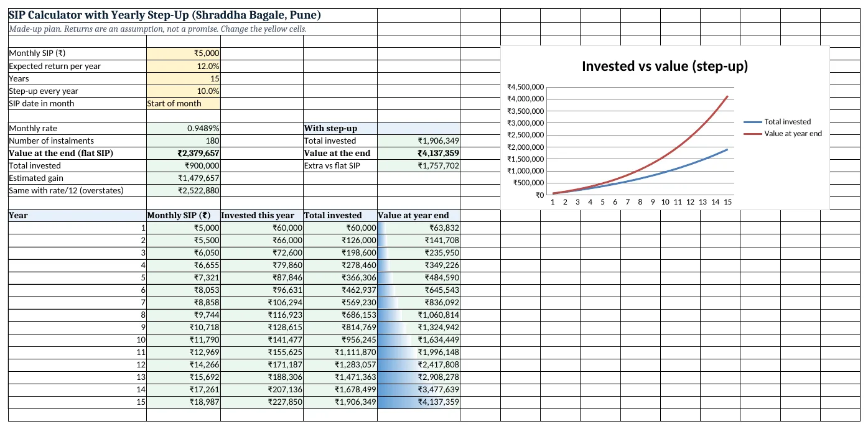868x429 pixels.
Task: Select year 10 monthly SIP ₹11,790
Action: tap(183, 340)
